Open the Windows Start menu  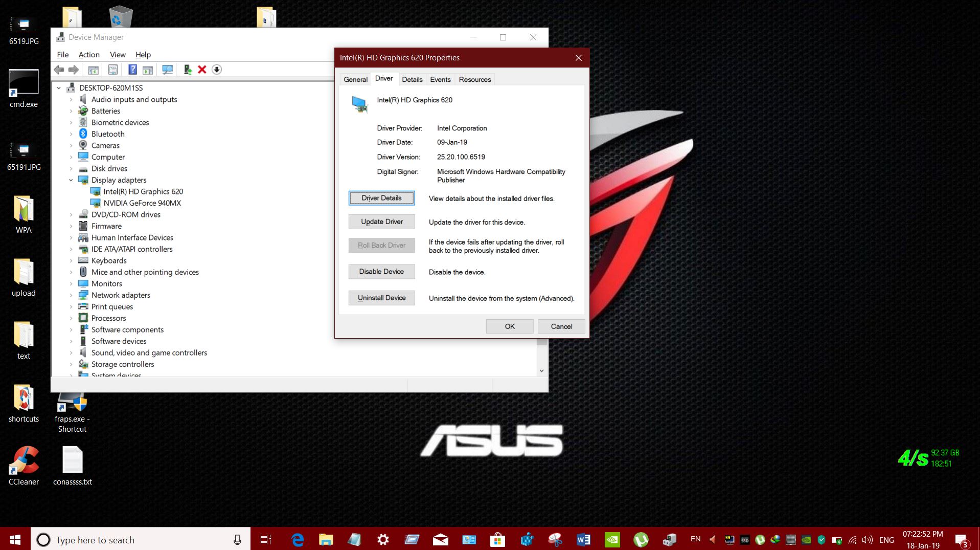click(x=15, y=539)
